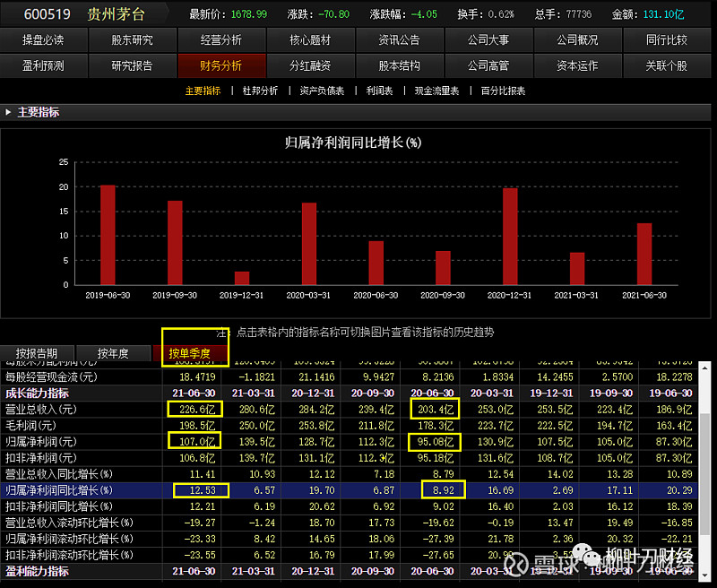The width and height of the screenshot is (717, 588).
Task: Click 毛利润(元) indicator name
Action: click(x=30, y=426)
